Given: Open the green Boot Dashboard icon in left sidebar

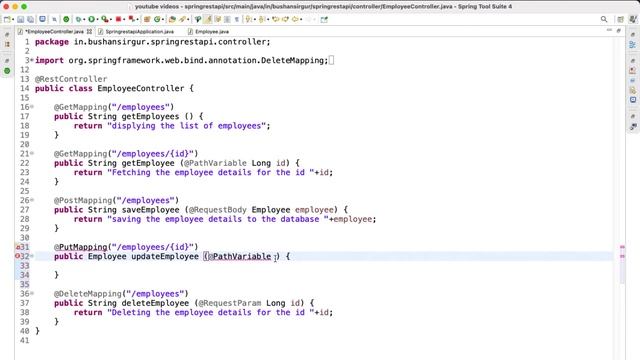Looking at the screenshot, I should 7,71.
